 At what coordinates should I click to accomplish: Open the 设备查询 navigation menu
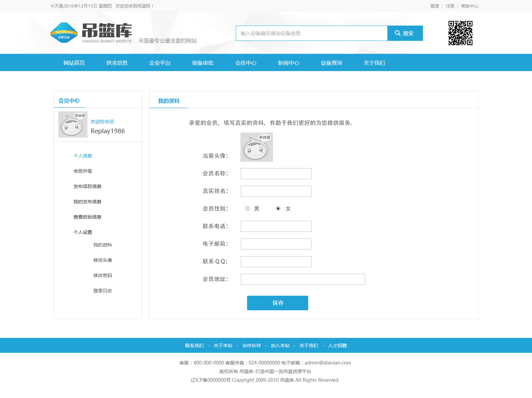[331, 63]
